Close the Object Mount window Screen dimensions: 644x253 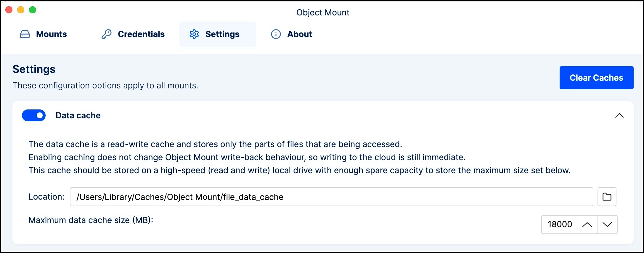click(9, 10)
